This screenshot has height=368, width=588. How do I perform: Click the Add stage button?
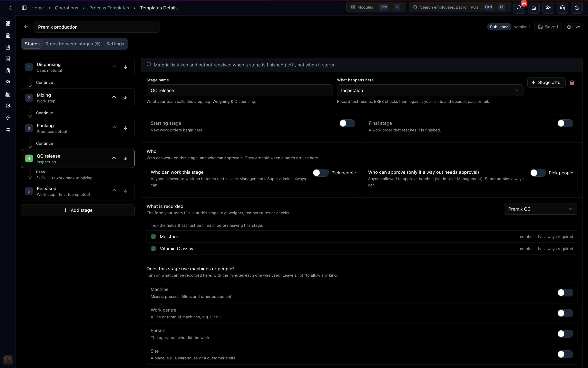78,210
